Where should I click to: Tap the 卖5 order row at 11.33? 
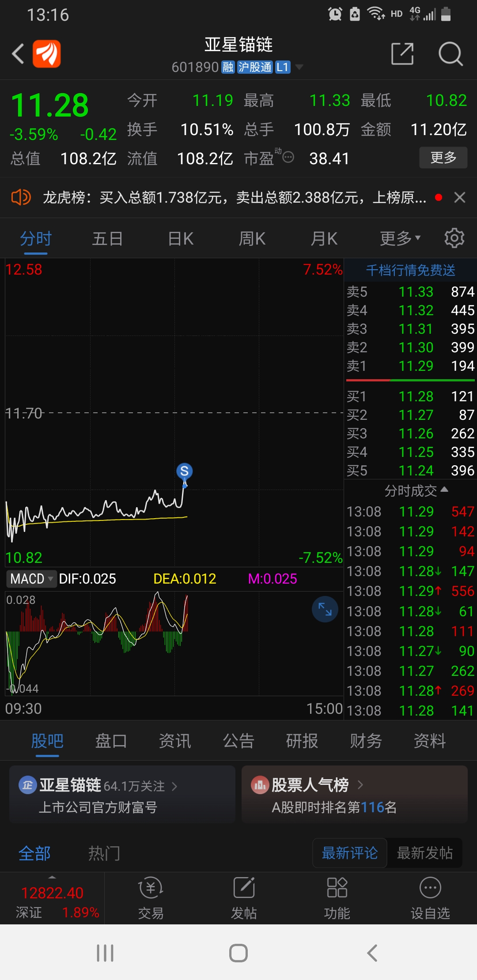coord(410,292)
